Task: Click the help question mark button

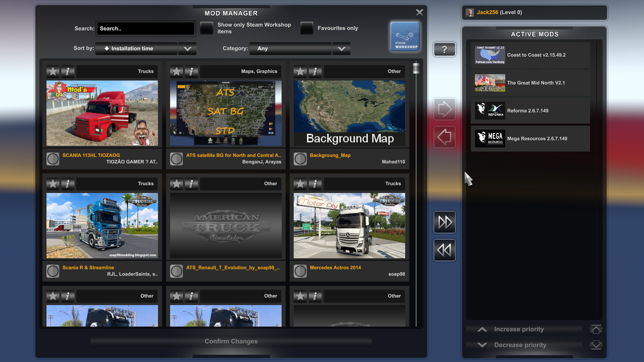Action: coord(444,49)
